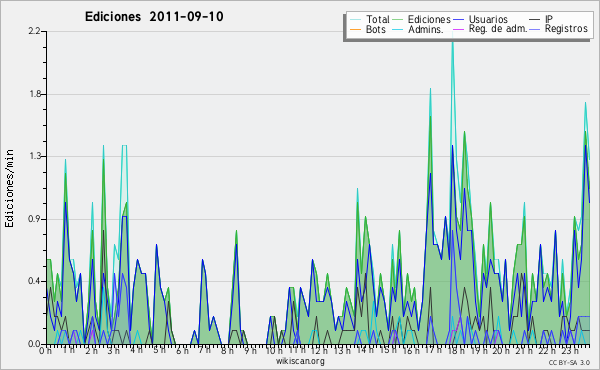The width and height of the screenshot is (600, 370).
Task: Click the Ediciones/min axis label
Action: point(9,188)
